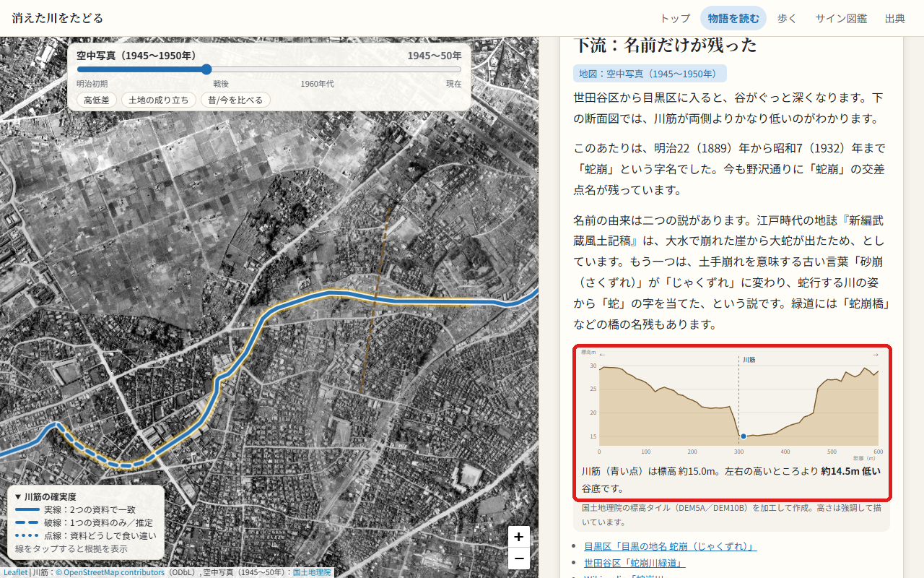Click legend row 実線：2つの資料で一致
This screenshot has height=578, width=924.
pos(84,510)
